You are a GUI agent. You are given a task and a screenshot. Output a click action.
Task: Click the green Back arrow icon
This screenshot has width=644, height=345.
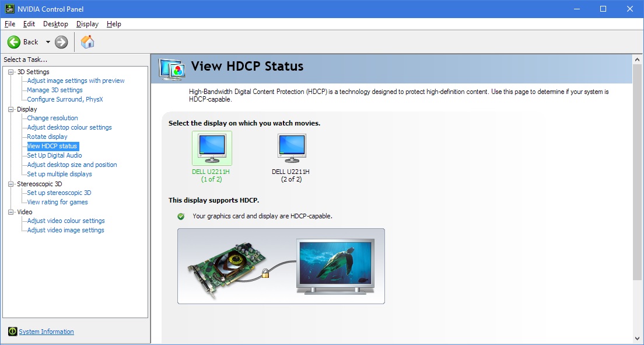pyautogui.click(x=13, y=42)
